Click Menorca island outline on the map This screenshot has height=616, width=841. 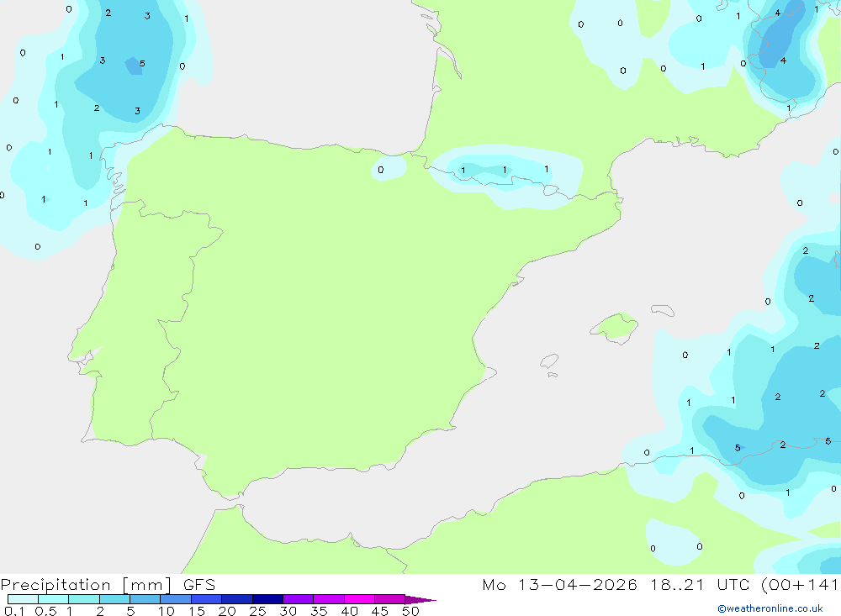click(663, 310)
